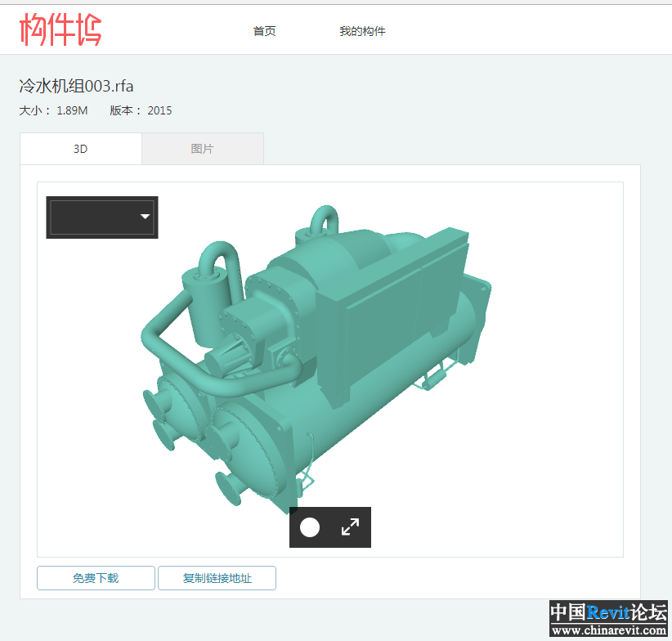This screenshot has height=641, width=672.
Task: Switch to the 图片 tab
Action: coord(202,149)
